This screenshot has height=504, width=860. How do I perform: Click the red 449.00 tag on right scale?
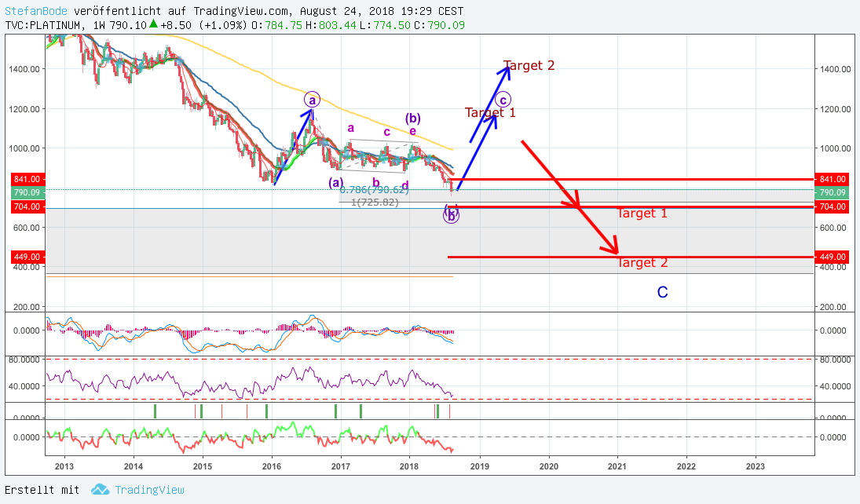833,257
